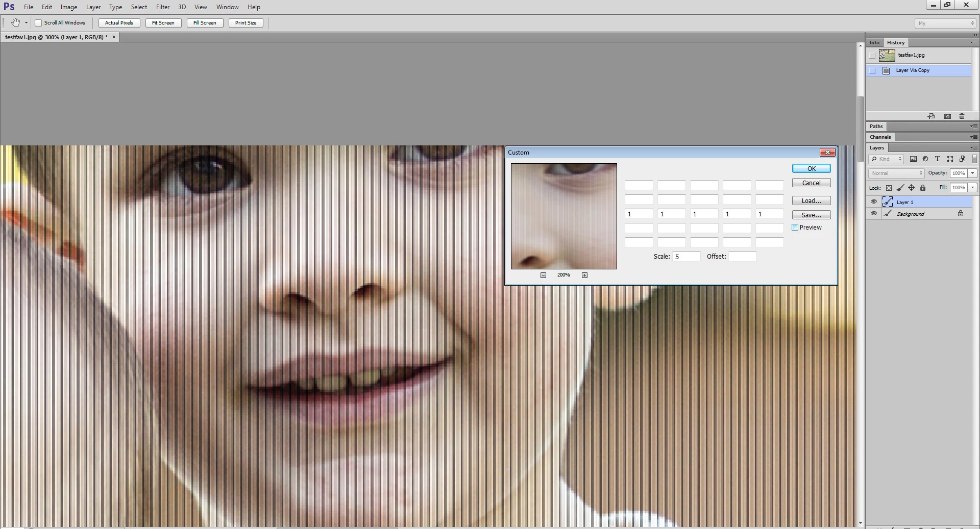Click the Photoshop Ps logo icon
The width and height of the screenshot is (980, 529).
coord(9,7)
